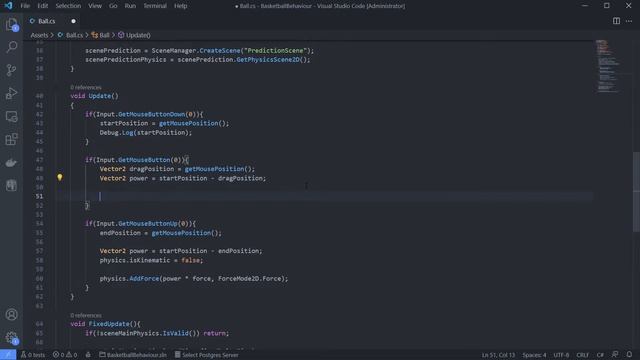Screen dimensions: 640x360
Task: Close the unsaved Ball.cs tab via the dot
Action: (x=73, y=21)
